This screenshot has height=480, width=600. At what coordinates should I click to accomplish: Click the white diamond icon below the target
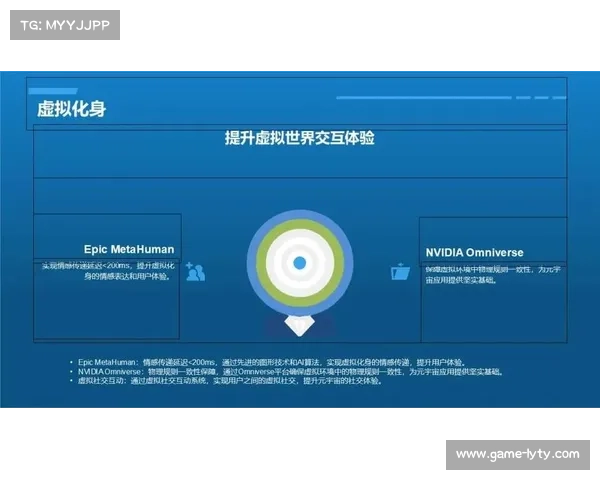pyautogui.click(x=300, y=326)
